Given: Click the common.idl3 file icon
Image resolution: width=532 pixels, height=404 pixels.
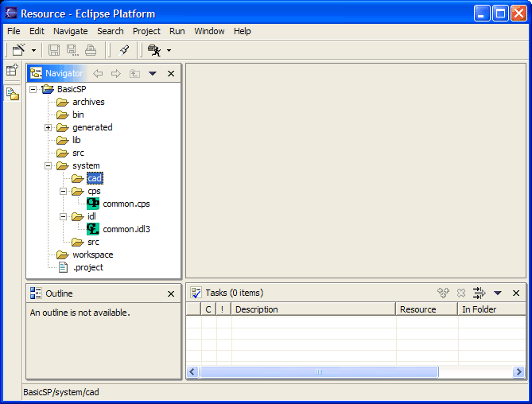Looking at the screenshot, I should (94, 229).
